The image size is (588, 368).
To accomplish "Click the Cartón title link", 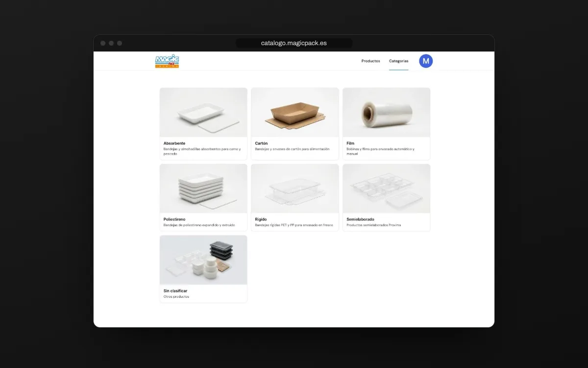I will 261,143.
